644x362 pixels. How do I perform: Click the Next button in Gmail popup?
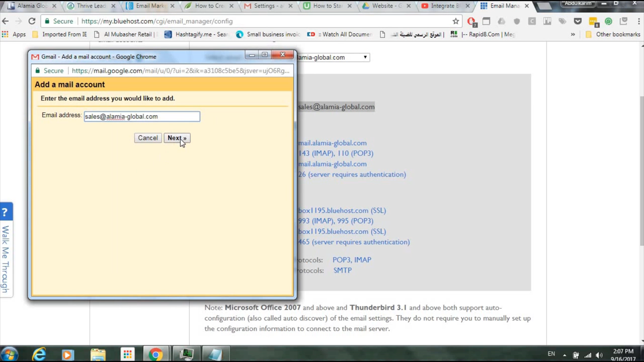[x=177, y=138]
